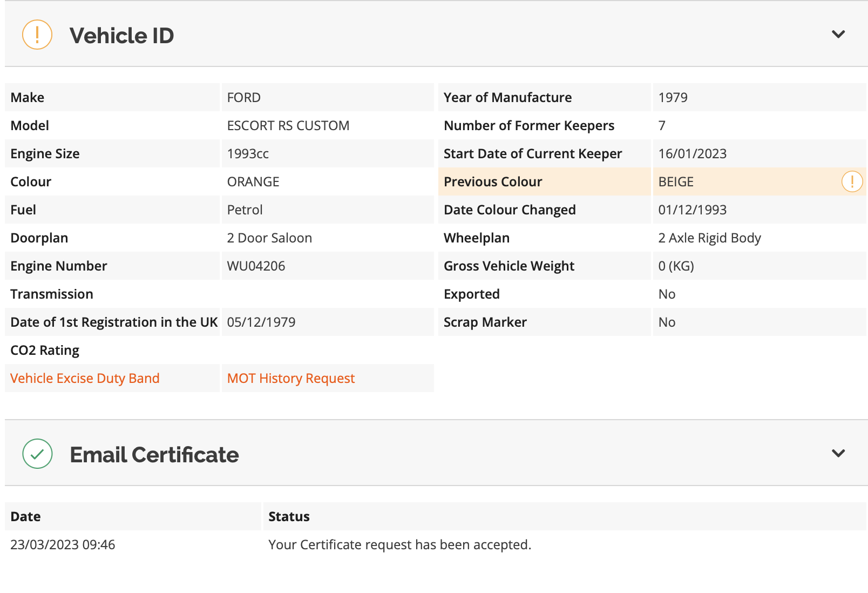Select the Number of Former Keepers value 7

pos(662,125)
